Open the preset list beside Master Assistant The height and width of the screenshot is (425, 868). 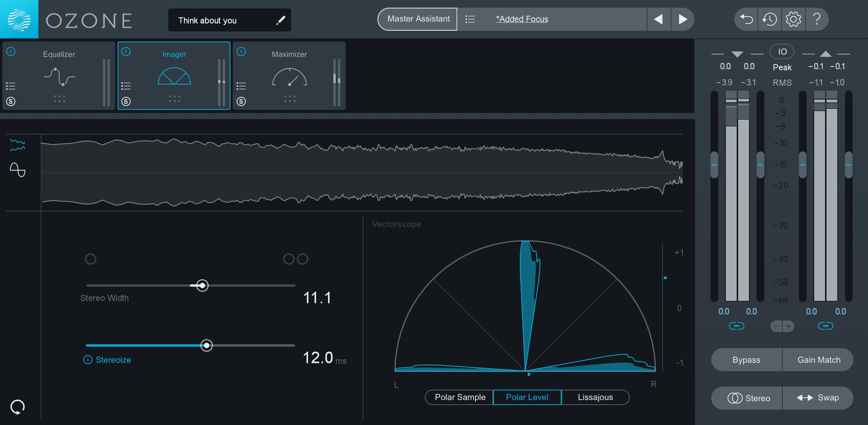(x=470, y=19)
